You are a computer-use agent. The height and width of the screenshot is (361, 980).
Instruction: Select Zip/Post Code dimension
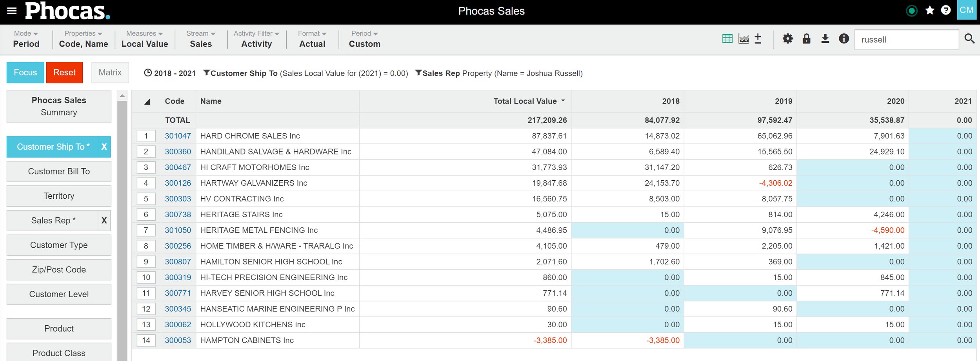pyautogui.click(x=59, y=270)
